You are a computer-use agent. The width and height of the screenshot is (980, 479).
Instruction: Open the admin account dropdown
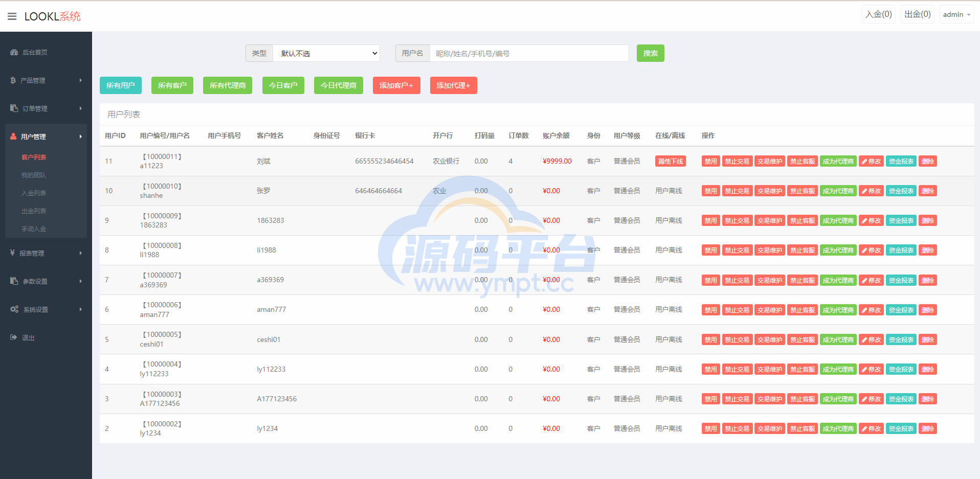pos(956,14)
